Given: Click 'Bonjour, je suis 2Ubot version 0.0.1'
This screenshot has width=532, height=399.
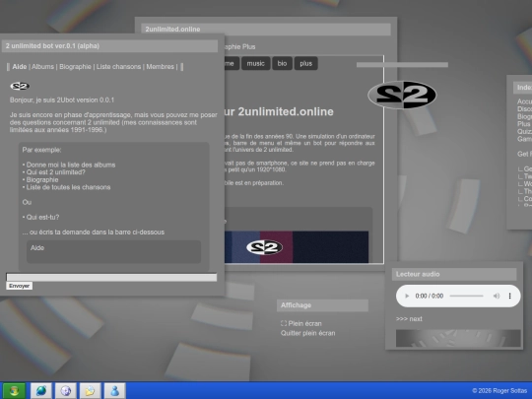Looking at the screenshot, I should 62,100.
